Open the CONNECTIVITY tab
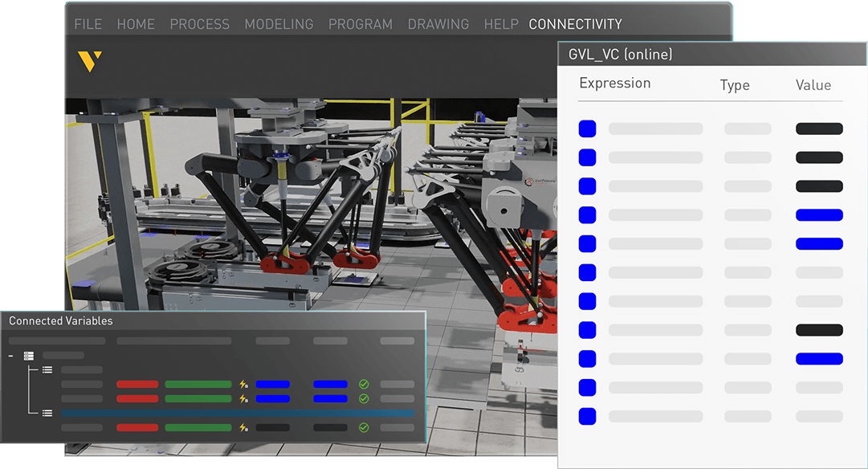The image size is (868, 469). [x=575, y=24]
